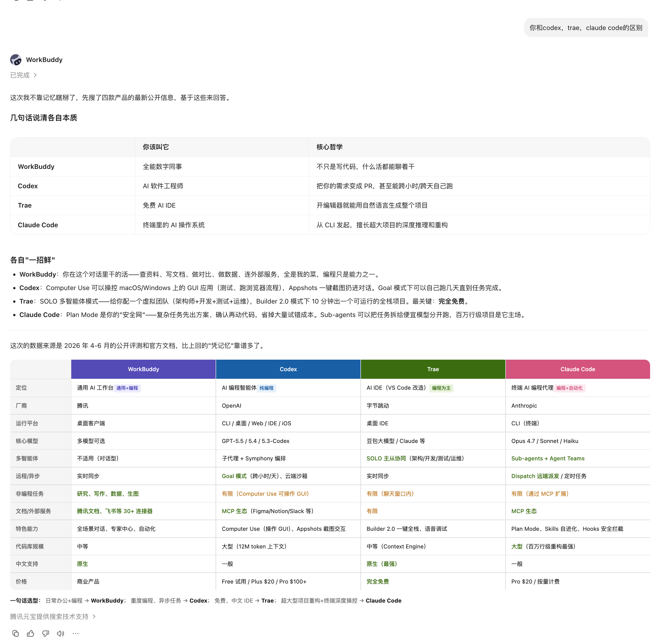The width and height of the screenshot is (672, 643).
Task: Read the response aloud via speaker icon
Action: (x=61, y=633)
